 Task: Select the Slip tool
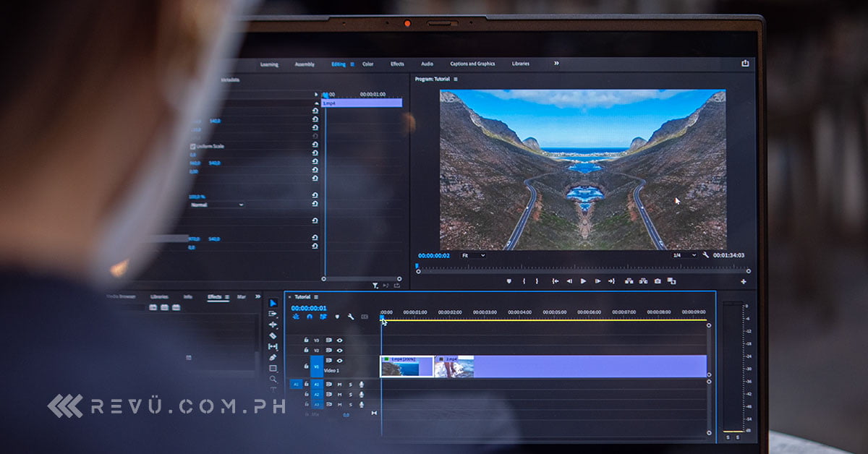coord(273,346)
